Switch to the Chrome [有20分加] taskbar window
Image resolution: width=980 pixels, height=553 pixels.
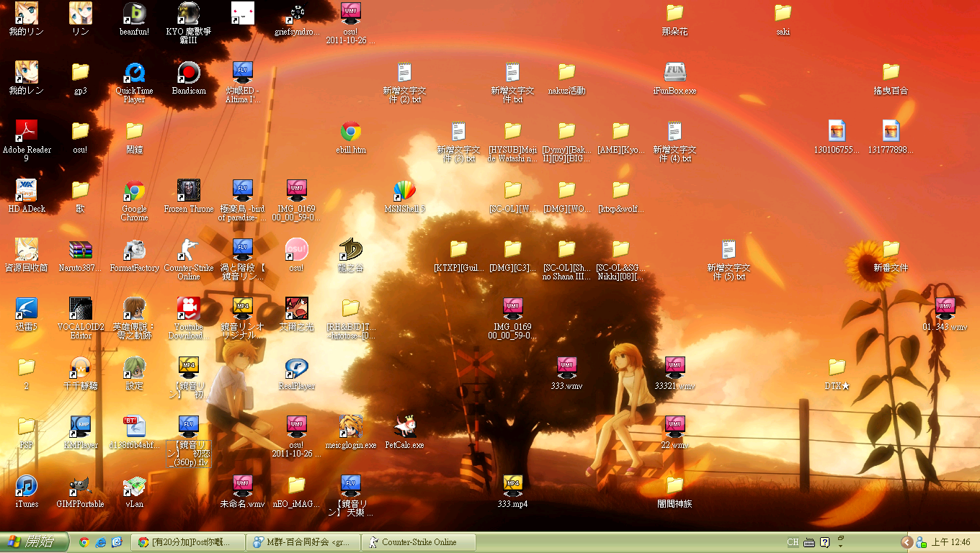(188, 542)
